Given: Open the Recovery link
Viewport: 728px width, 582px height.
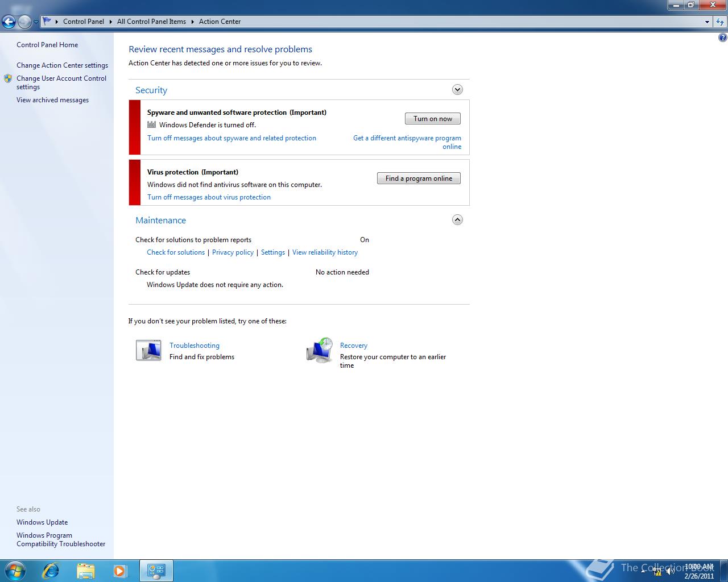Looking at the screenshot, I should click(x=354, y=346).
